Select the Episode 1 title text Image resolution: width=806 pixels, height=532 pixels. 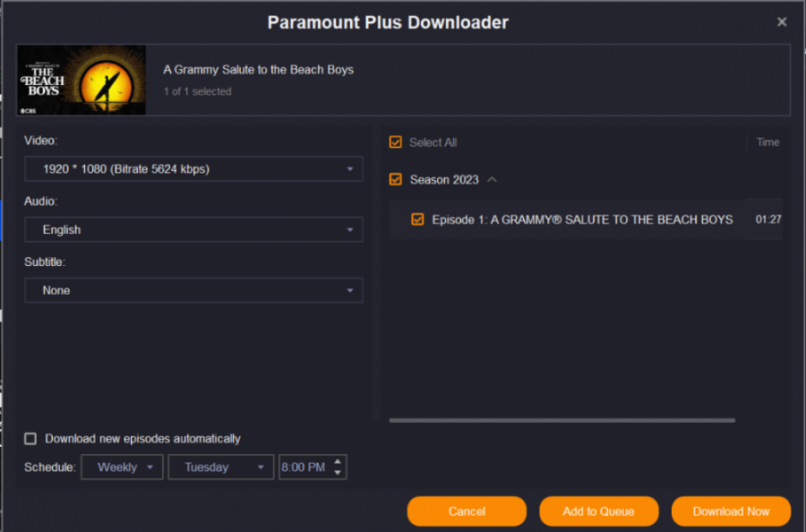coord(582,219)
